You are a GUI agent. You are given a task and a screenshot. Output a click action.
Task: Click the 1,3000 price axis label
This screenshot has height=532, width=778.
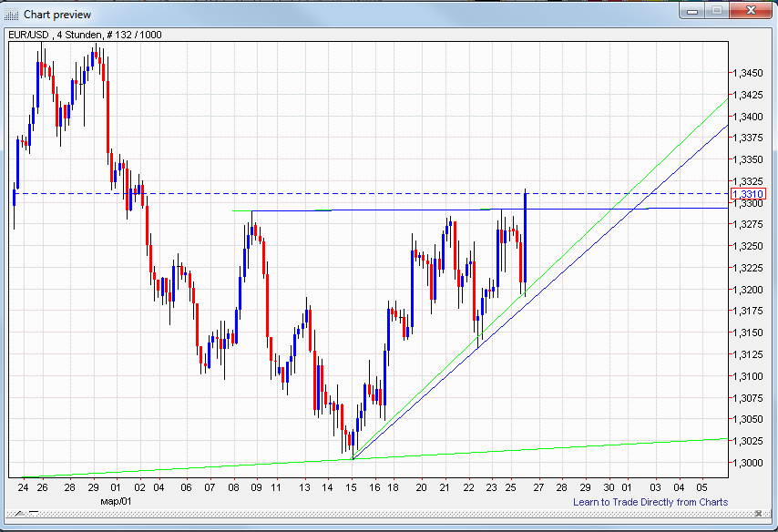748,463
